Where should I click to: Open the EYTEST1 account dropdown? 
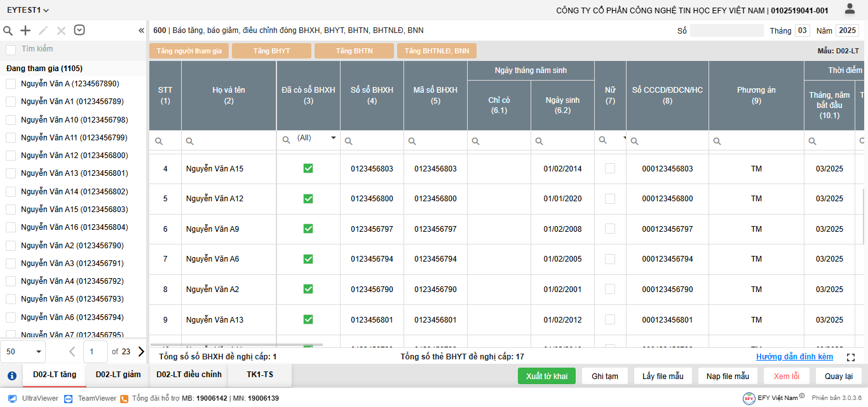(x=28, y=10)
